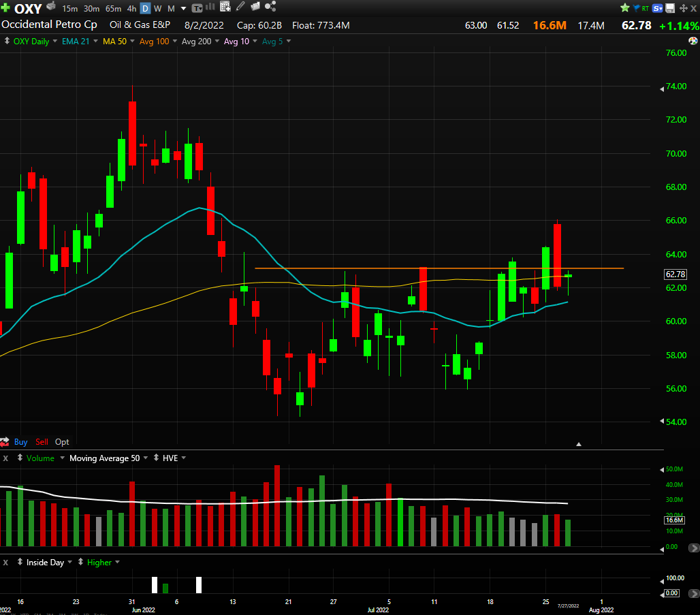Open the timeframe dropdown arrow after M

pos(183,8)
